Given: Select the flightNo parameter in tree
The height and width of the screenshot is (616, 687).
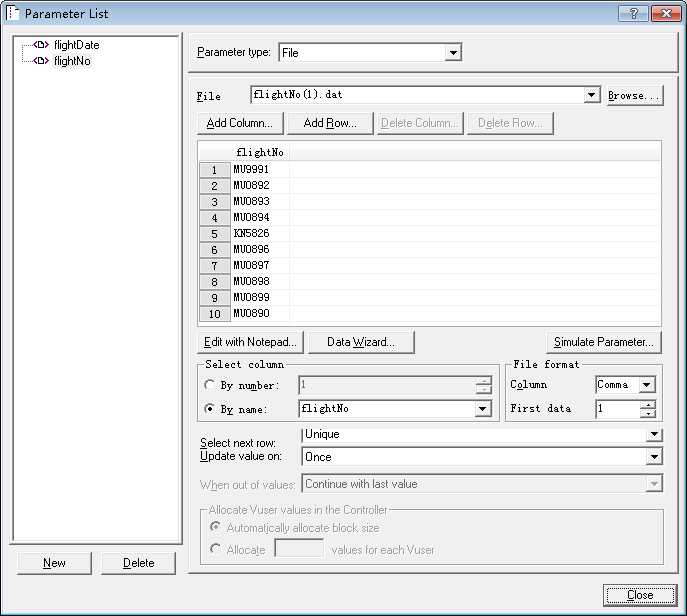Looking at the screenshot, I should pyautogui.click(x=72, y=61).
